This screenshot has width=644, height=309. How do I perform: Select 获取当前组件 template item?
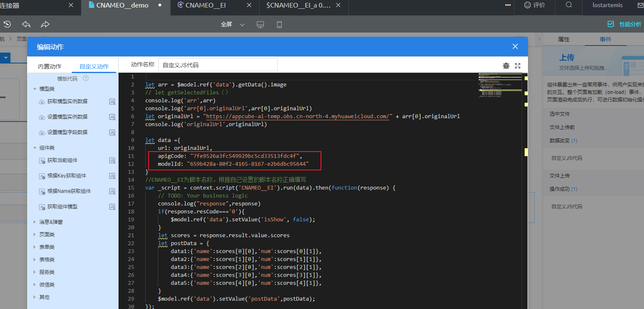[63, 160]
